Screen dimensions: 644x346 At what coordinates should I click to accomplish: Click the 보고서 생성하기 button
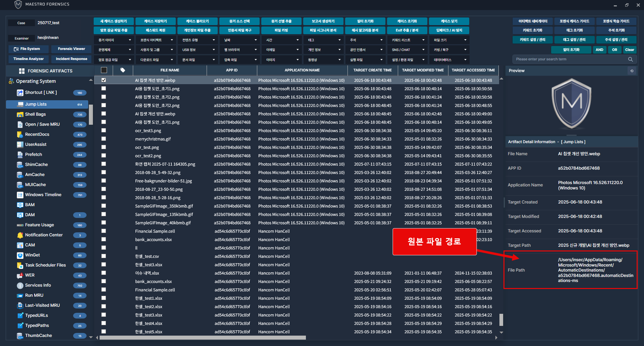click(323, 21)
